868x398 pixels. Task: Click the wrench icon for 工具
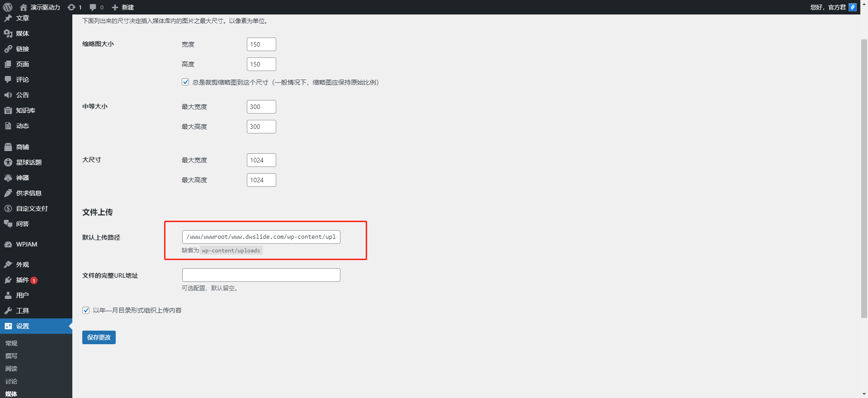pyautogui.click(x=8, y=311)
